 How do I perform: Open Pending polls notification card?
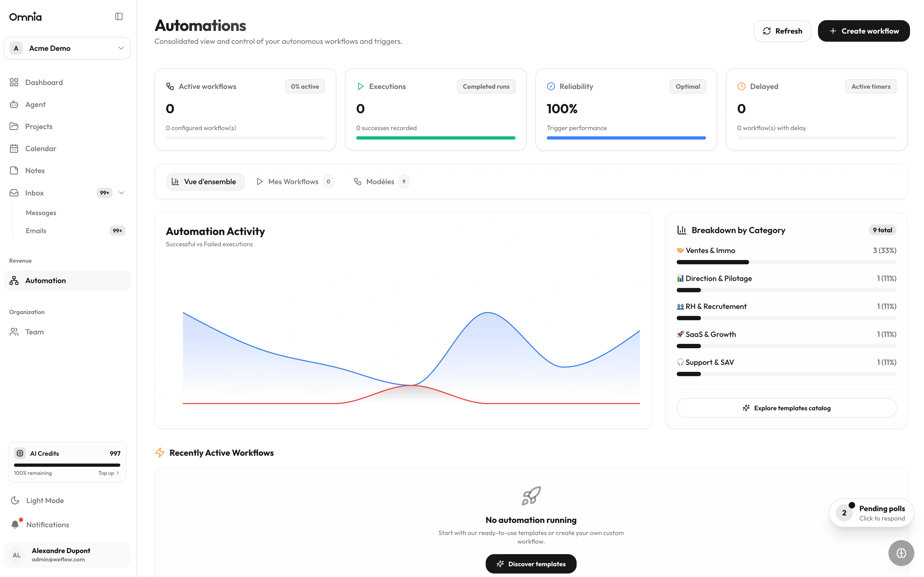click(871, 513)
